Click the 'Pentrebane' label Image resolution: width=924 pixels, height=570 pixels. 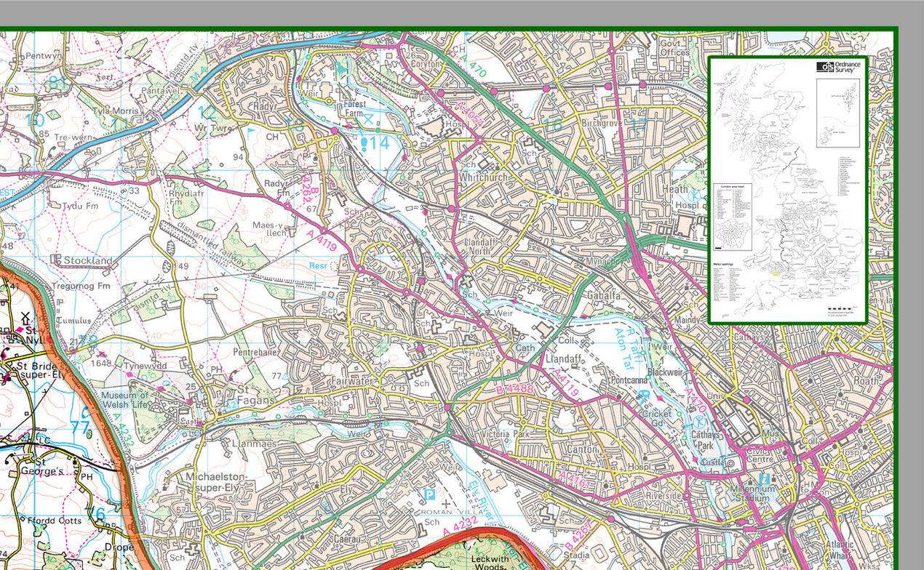(x=255, y=352)
